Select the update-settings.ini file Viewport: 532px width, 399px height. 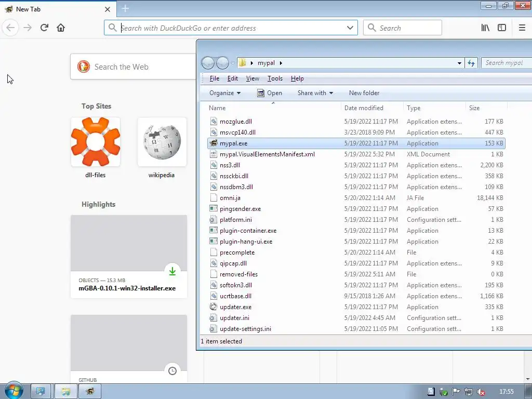[x=356, y=329]
